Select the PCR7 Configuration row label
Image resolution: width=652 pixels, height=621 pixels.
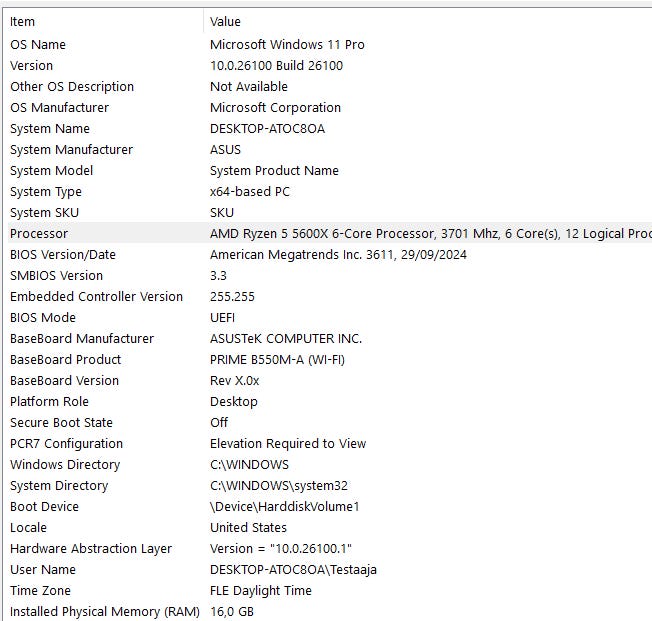pos(67,444)
